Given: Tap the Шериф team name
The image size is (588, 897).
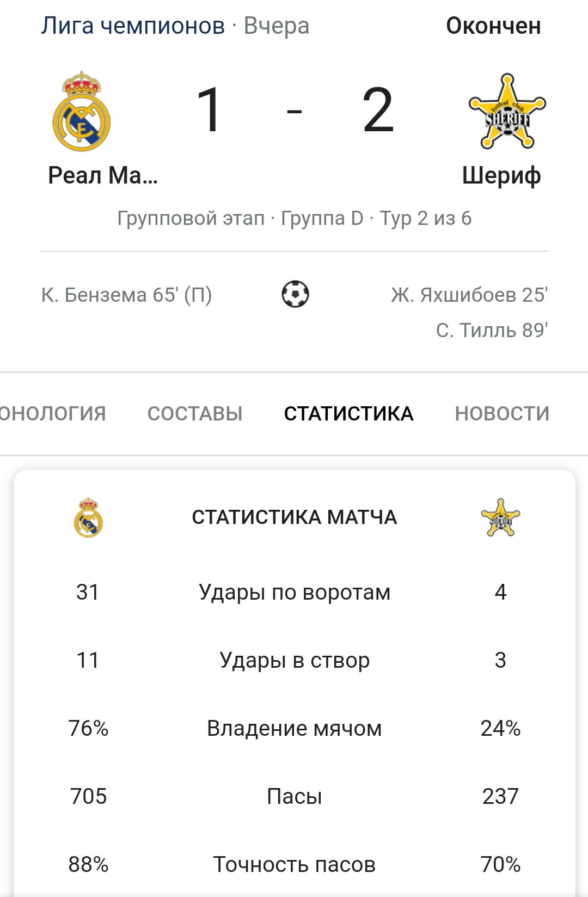Looking at the screenshot, I should (501, 175).
